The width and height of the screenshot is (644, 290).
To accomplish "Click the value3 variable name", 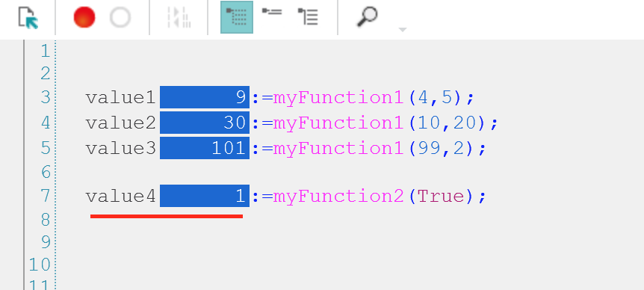I will click(x=121, y=148).
